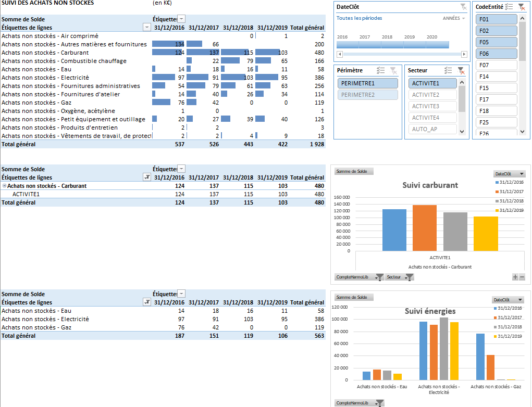
Task: Select ACTIVITE4 in the Secteur slicer
Action: (x=432, y=118)
